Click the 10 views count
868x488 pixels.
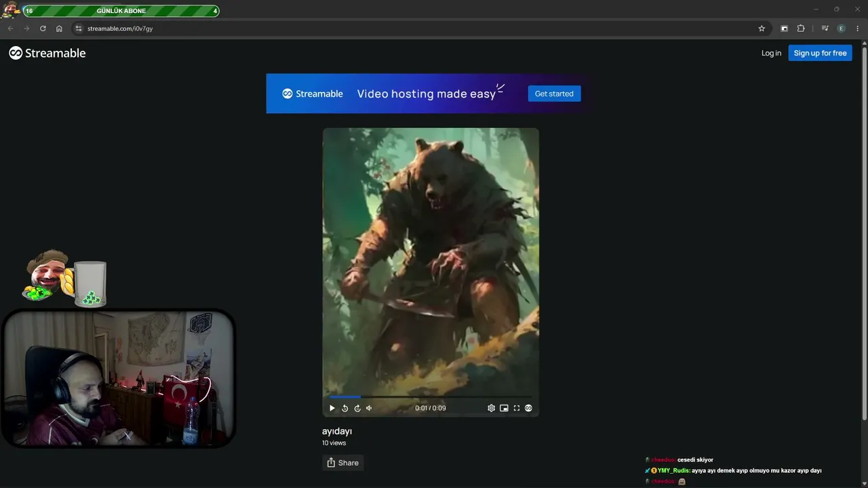(334, 443)
